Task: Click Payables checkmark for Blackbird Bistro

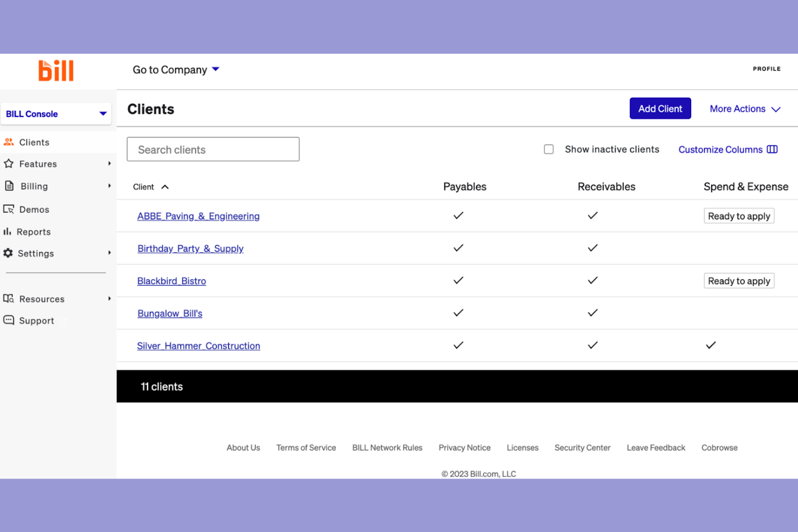Action: (x=458, y=280)
